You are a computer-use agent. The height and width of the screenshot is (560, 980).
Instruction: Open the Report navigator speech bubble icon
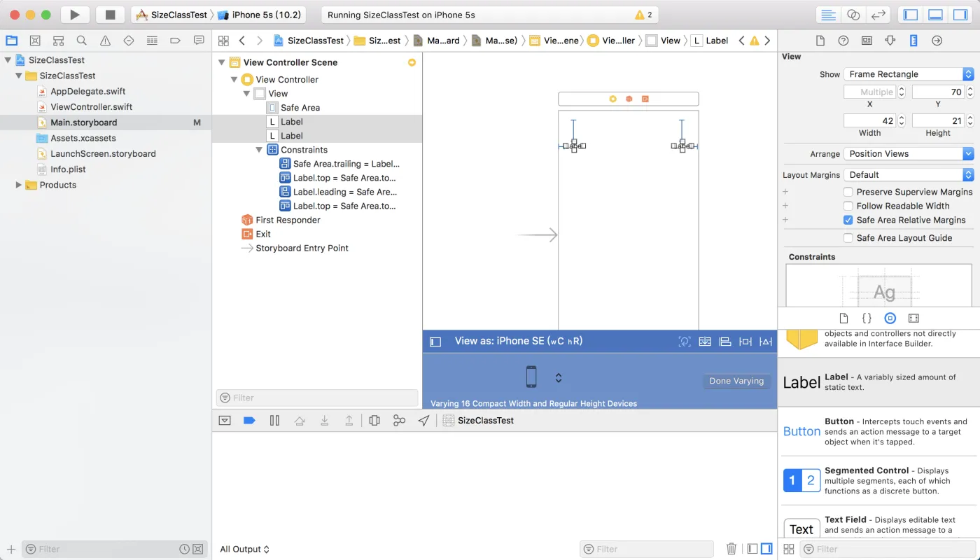pyautogui.click(x=199, y=41)
